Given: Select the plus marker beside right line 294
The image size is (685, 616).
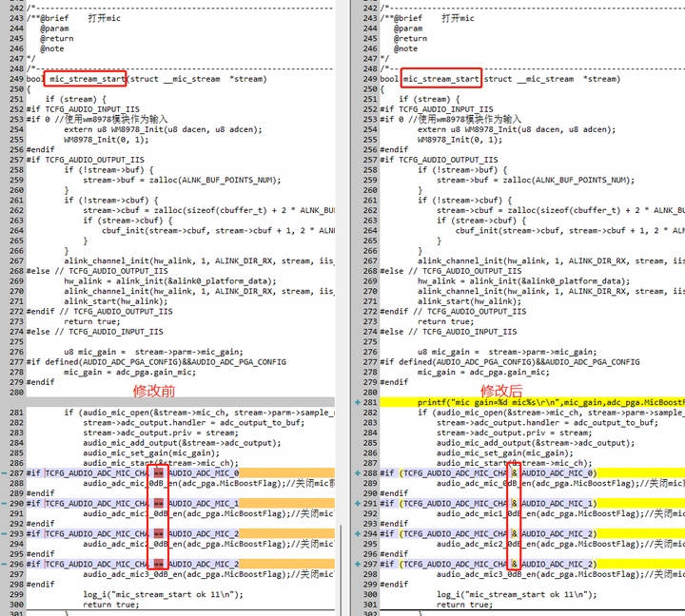Looking at the screenshot, I should click(x=358, y=534).
